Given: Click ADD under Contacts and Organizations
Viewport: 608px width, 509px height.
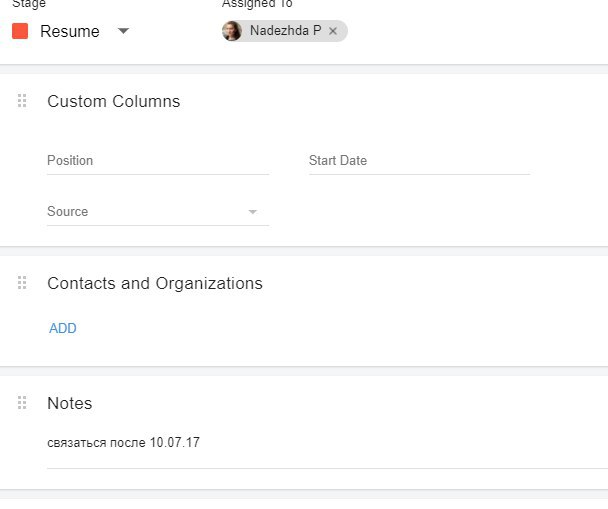Looking at the screenshot, I should 63,328.
